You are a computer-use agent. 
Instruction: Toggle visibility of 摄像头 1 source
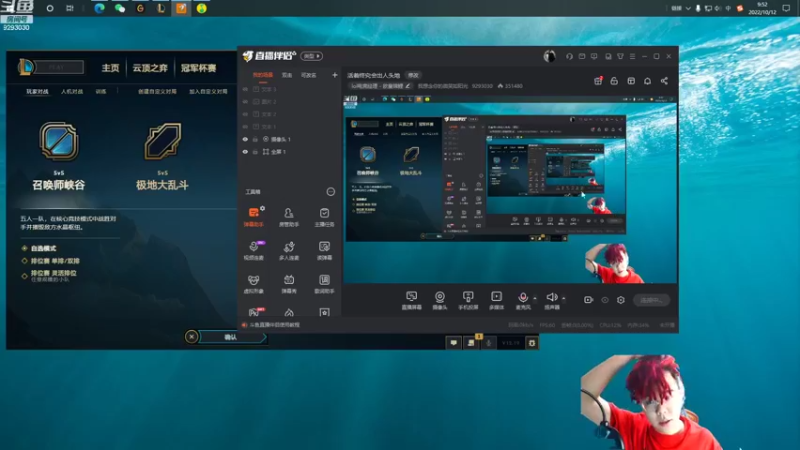click(x=245, y=139)
